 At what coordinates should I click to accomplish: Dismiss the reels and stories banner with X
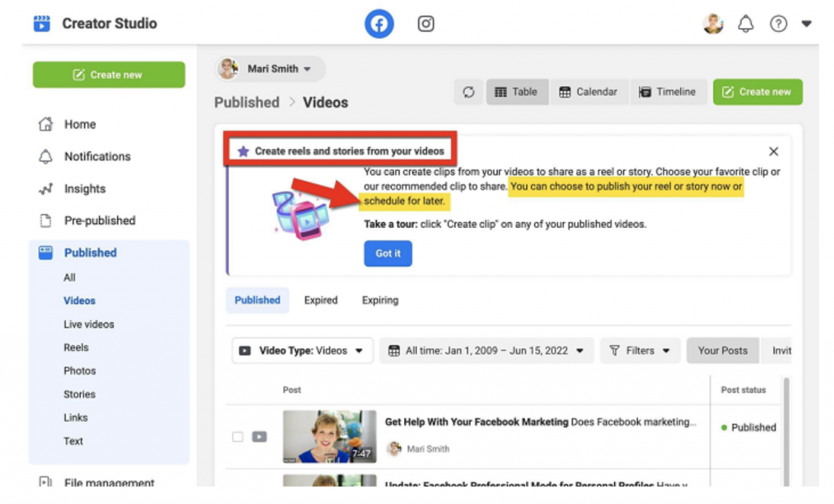[x=774, y=151]
